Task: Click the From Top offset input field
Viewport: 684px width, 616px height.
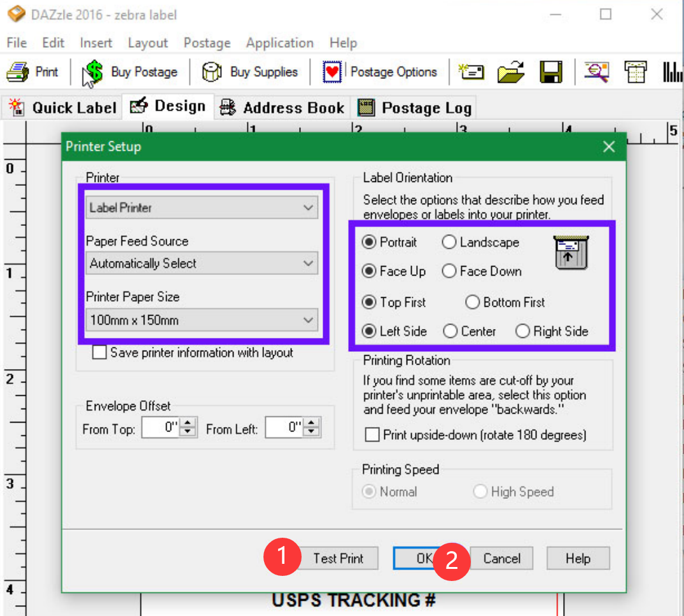Action: point(161,427)
